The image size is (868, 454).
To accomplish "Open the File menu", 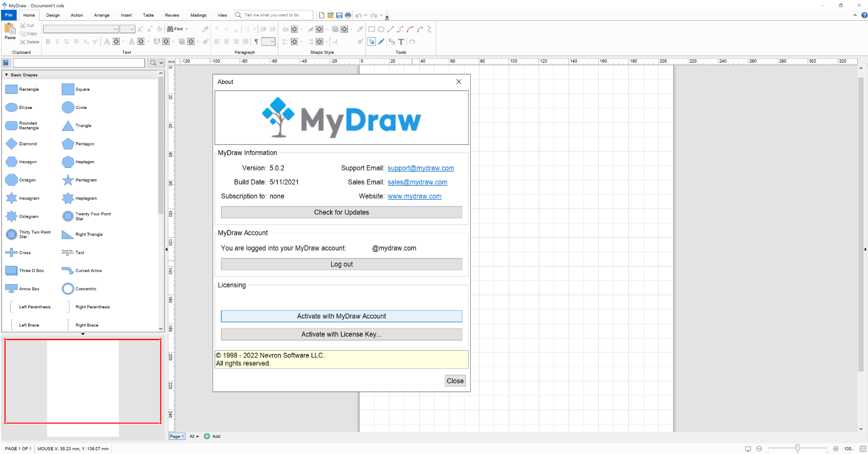I will click(x=9, y=15).
